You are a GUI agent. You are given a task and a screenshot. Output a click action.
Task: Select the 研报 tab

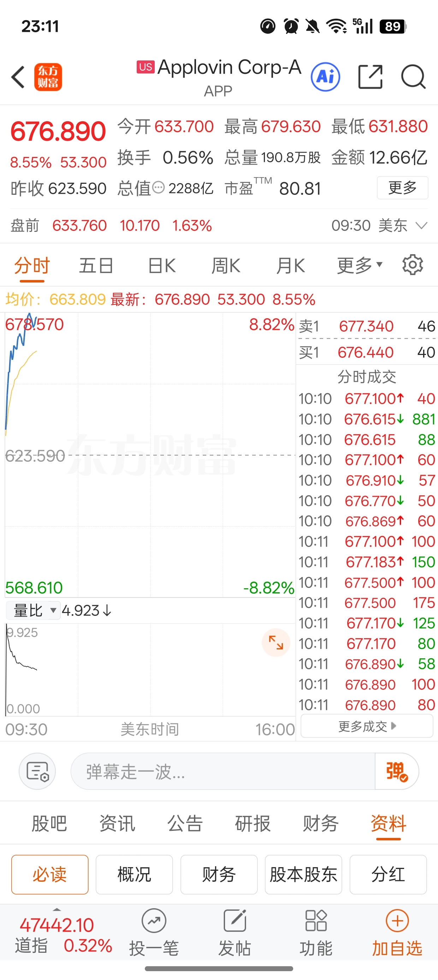(253, 824)
